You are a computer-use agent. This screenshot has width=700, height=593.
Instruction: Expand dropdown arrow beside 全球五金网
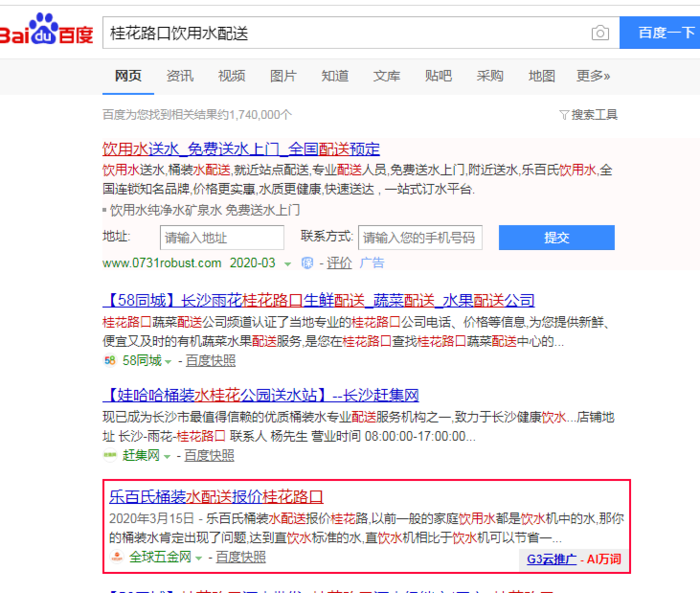(199, 558)
